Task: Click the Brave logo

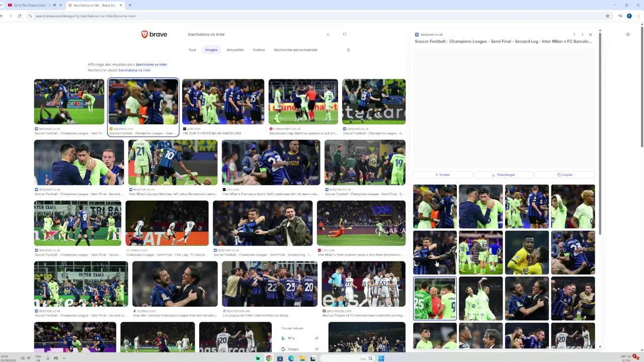Action: [154, 34]
